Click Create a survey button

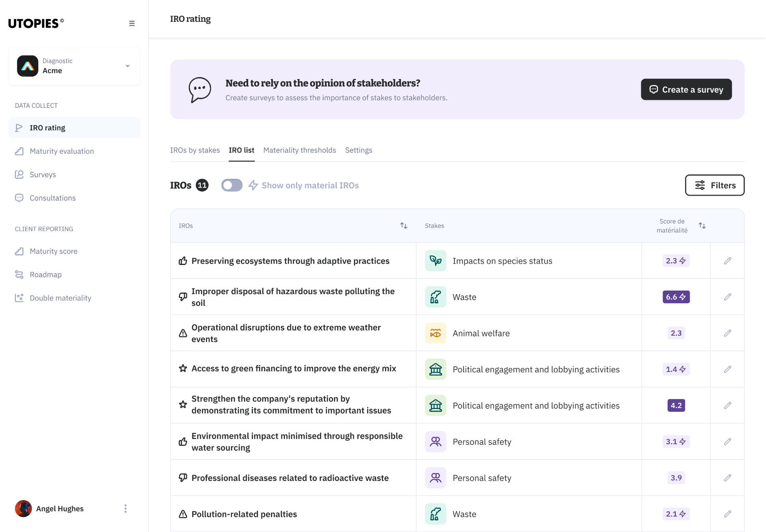pyautogui.click(x=686, y=89)
